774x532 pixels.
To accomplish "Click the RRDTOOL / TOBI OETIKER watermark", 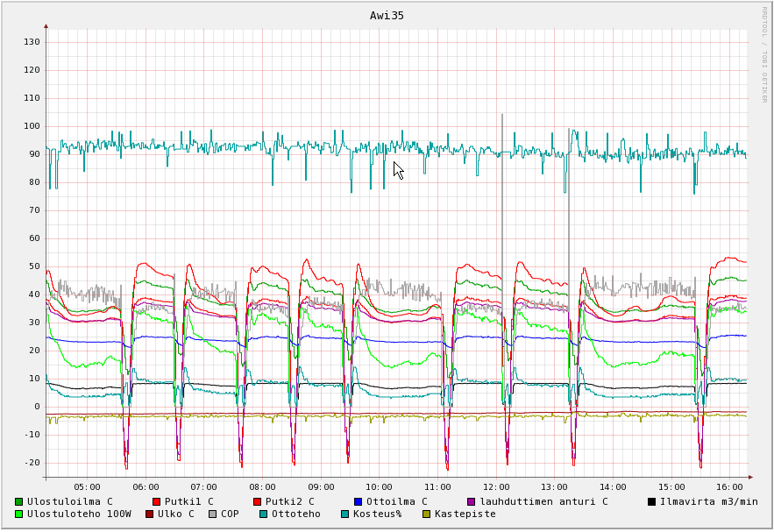I will click(763, 54).
